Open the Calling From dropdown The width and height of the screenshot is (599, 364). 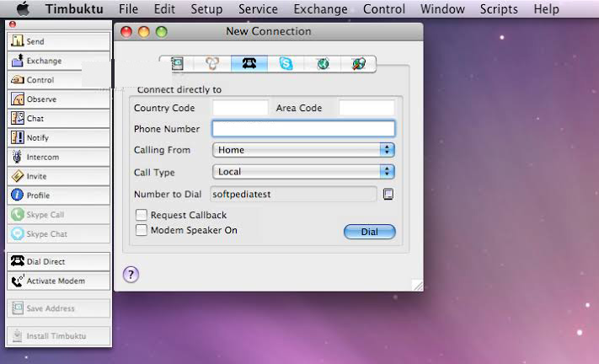(303, 150)
